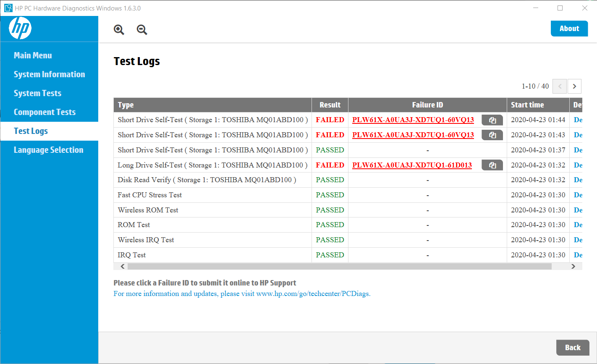Viewport: 597px width, 364px height.
Task: Open the About dialog
Action: [x=569, y=28]
